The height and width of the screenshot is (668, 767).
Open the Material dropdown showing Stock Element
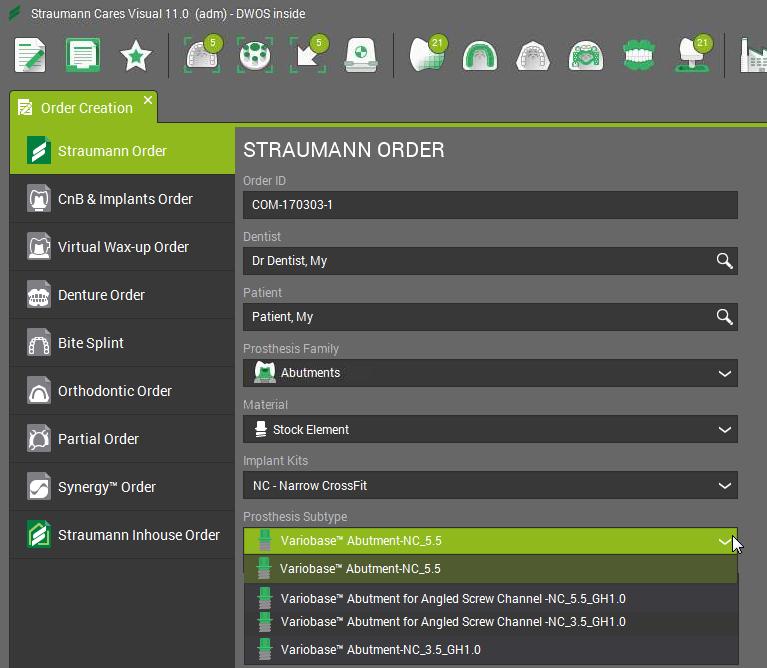tap(490, 429)
